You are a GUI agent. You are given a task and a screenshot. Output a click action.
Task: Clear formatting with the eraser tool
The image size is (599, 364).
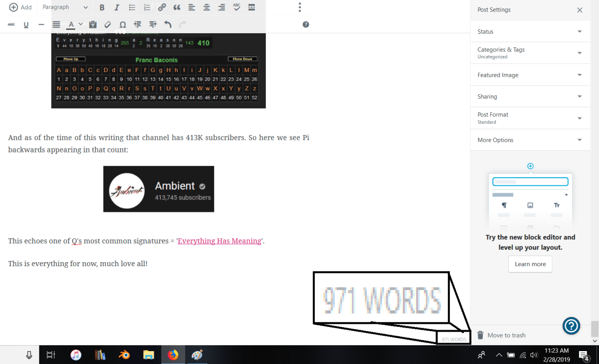[x=107, y=24]
